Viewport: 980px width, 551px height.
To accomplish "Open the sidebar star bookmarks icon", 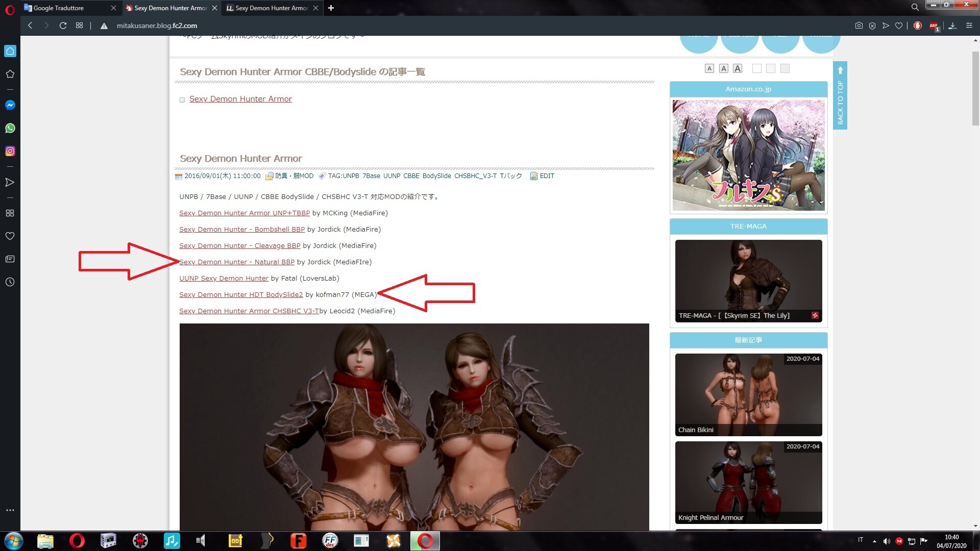I will [x=10, y=74].
